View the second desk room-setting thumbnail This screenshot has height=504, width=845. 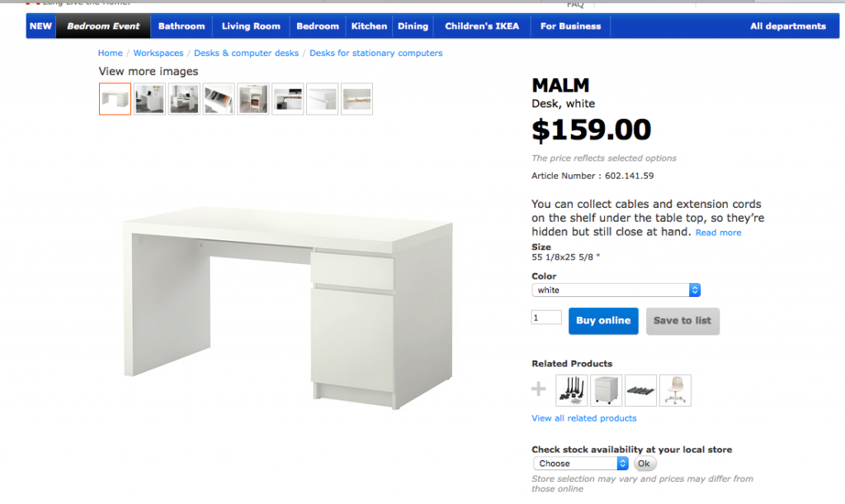pyautogui.click(x=184, y=98)
